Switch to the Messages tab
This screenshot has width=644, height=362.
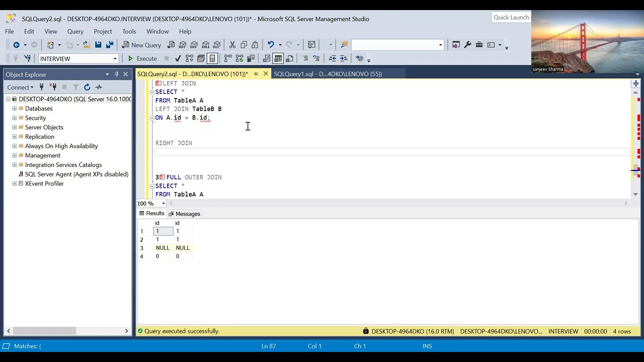pyautogui.click(x=184, y=214)
